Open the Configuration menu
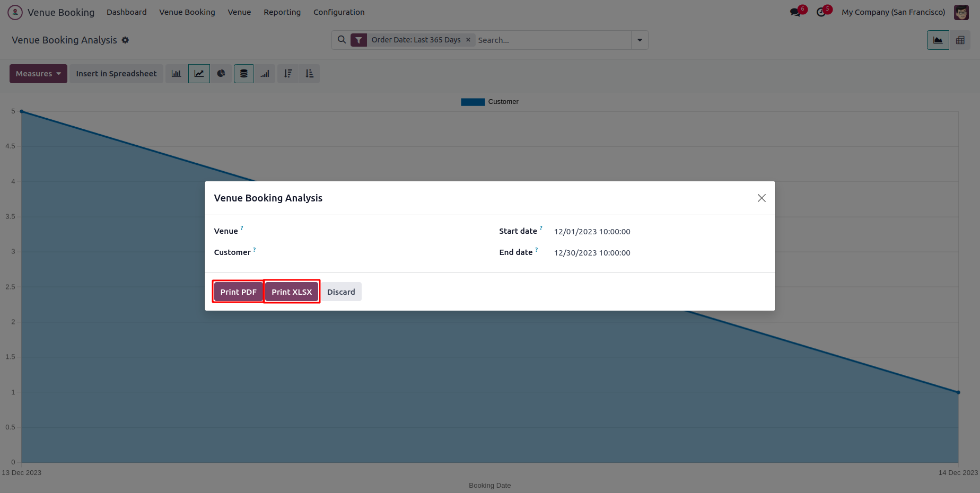This screenshot has height=493, width=980. click(339, 12)
